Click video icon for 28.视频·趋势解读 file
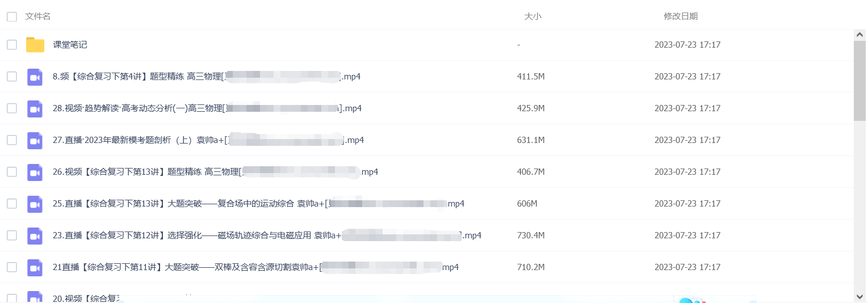868x303 pixels. click(x=35, y=108)
